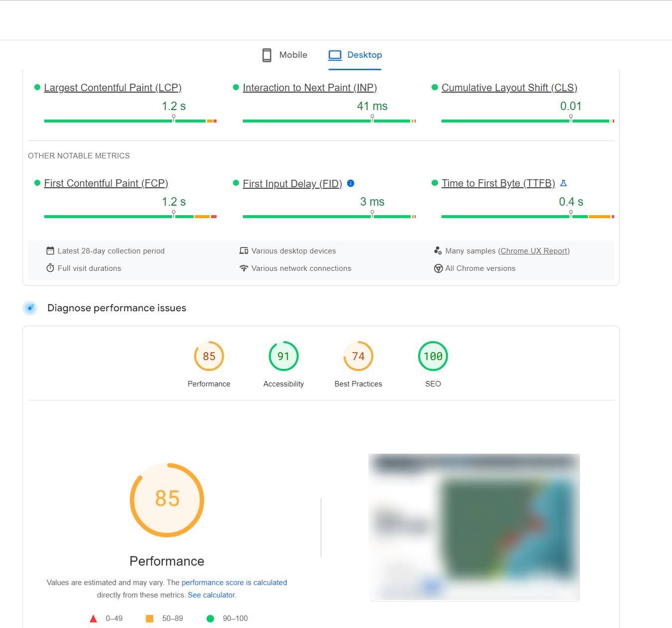Click the green circle 90–100 legend icon
This screenshot has width=672, height=628.
pyautogui.click(x=210, y=619)
